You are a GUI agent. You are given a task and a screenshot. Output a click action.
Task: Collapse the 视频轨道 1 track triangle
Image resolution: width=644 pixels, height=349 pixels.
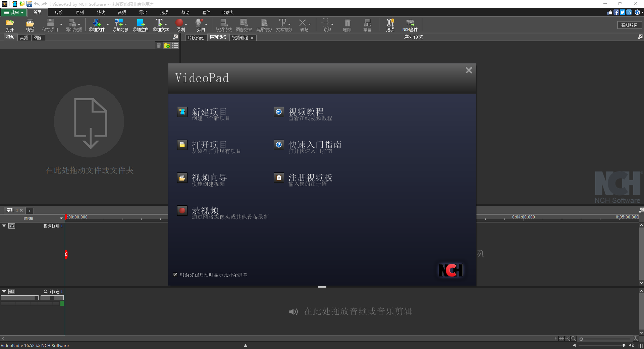4,226
